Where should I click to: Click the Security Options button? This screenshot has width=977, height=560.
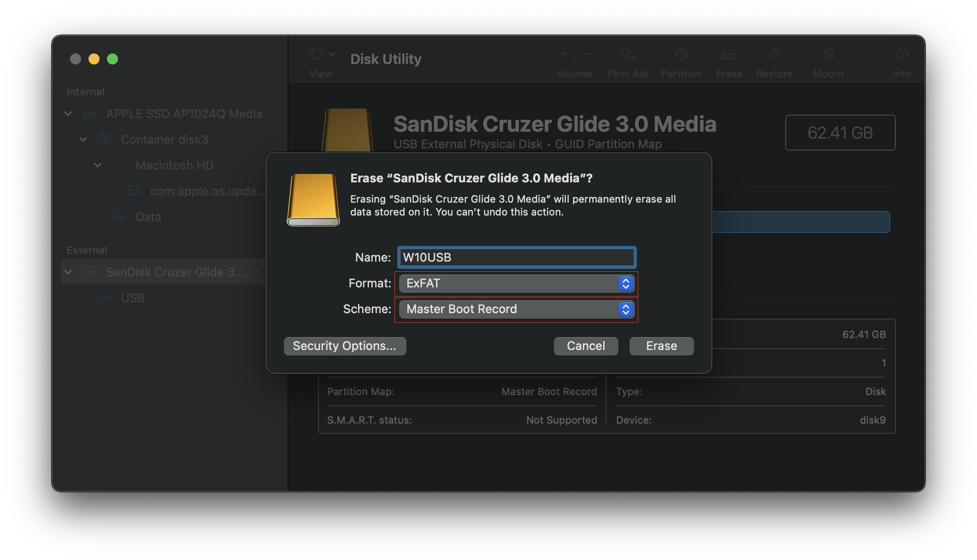pyautogui.click(x=345, y=345)
